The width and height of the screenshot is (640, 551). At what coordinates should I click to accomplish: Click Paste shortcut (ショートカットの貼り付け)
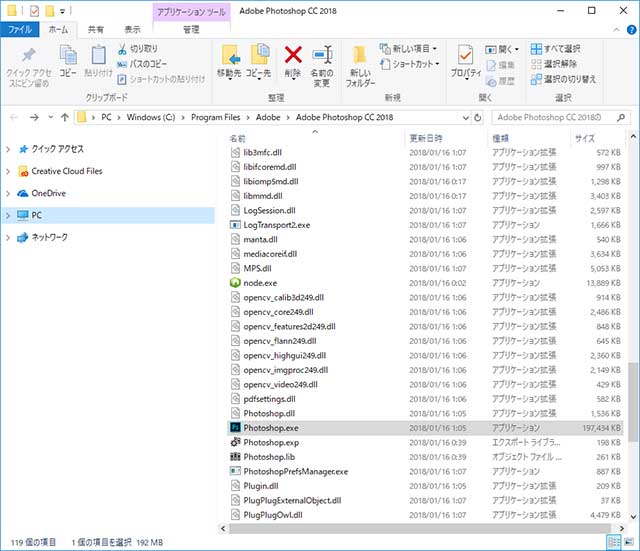161,79
